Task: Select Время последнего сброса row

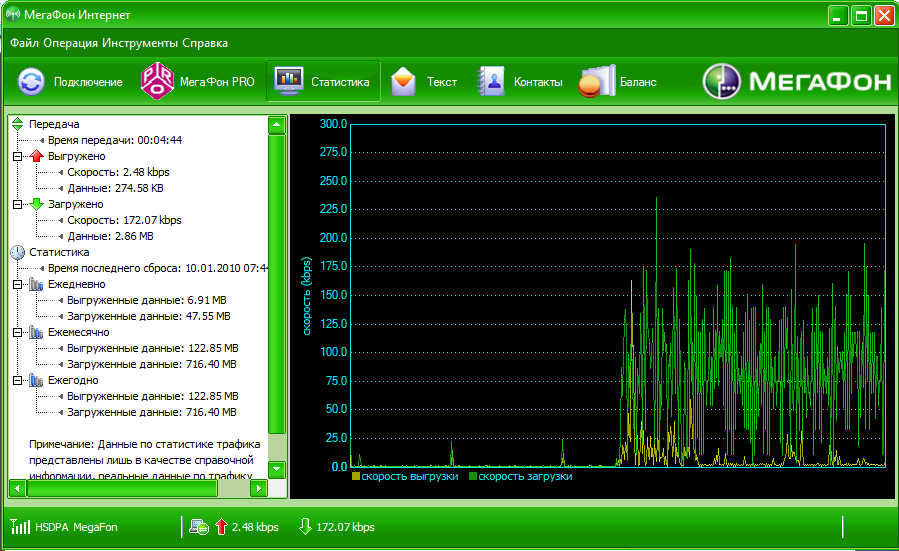Action: (x=158, y=268)
